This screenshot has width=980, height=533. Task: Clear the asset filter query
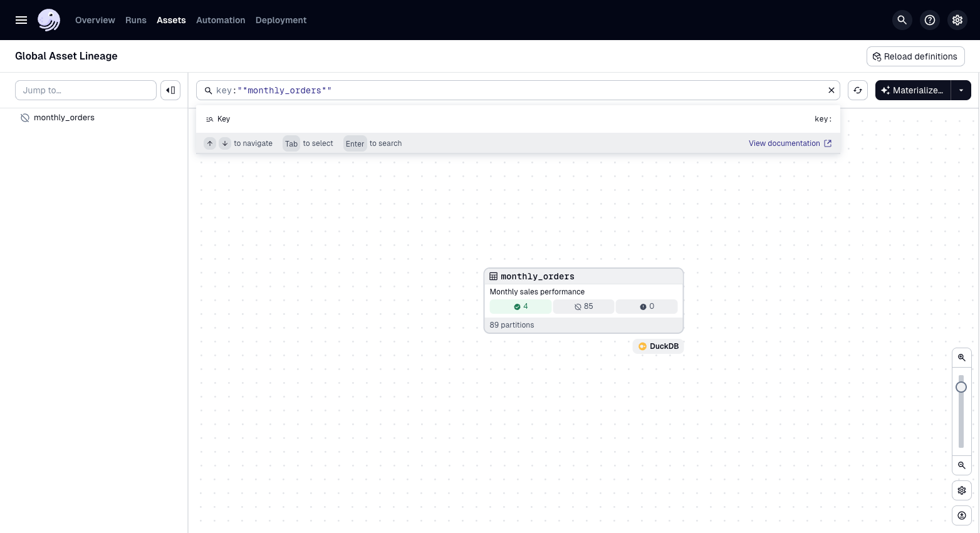pos(831,90)
